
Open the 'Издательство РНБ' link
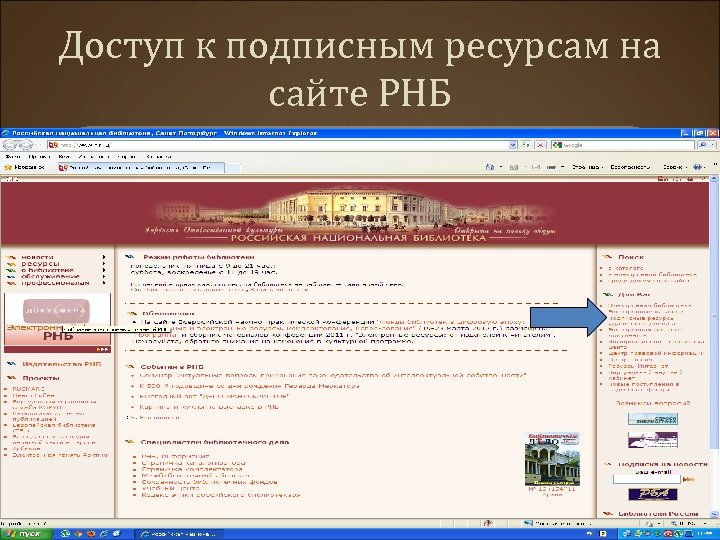pos(62,364)
